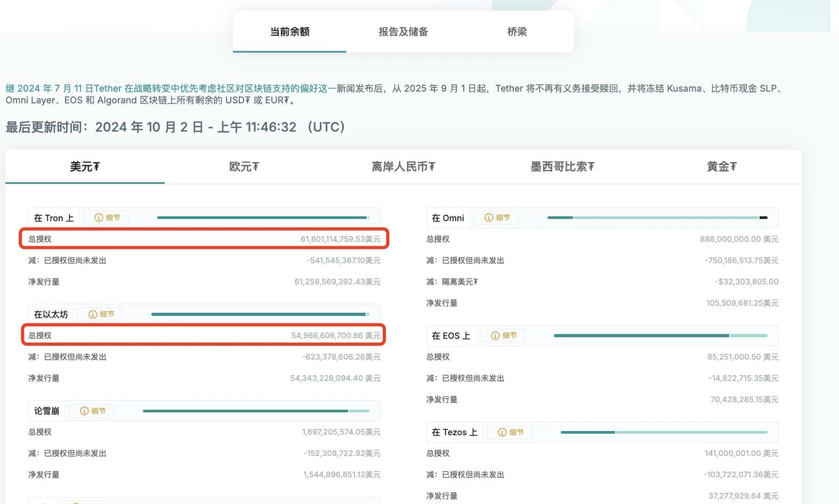Click the Tezos issuance progress bar
The width and height of the screenshot is (839, 504).
(664, 432)
